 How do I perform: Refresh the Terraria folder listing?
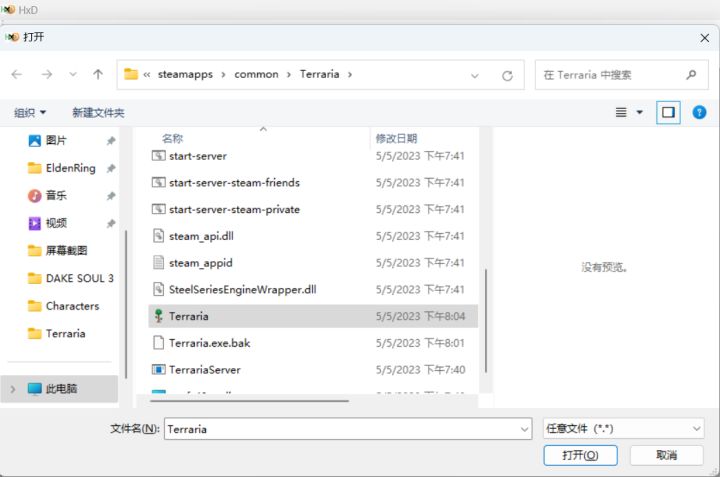click(x=507, y=75)
